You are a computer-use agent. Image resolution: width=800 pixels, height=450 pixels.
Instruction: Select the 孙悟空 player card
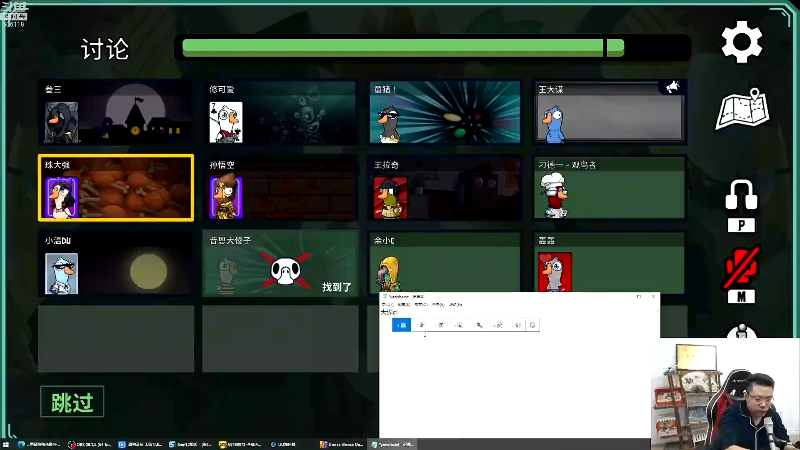[280, 188]
